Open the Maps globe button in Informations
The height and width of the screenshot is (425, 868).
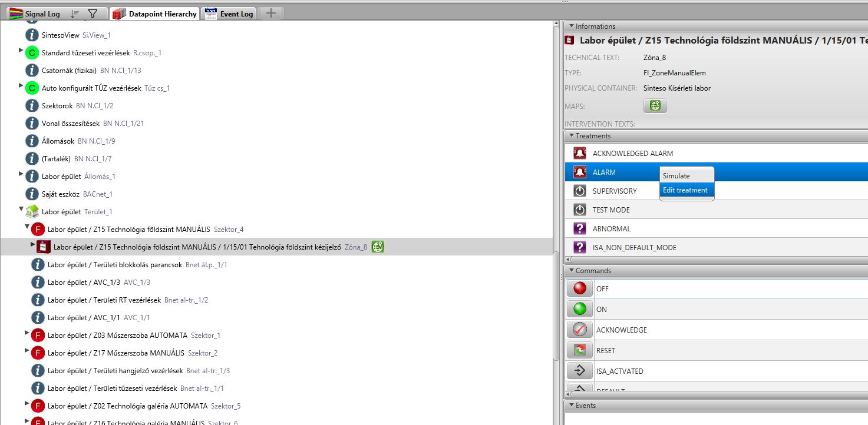pos(655,106)
